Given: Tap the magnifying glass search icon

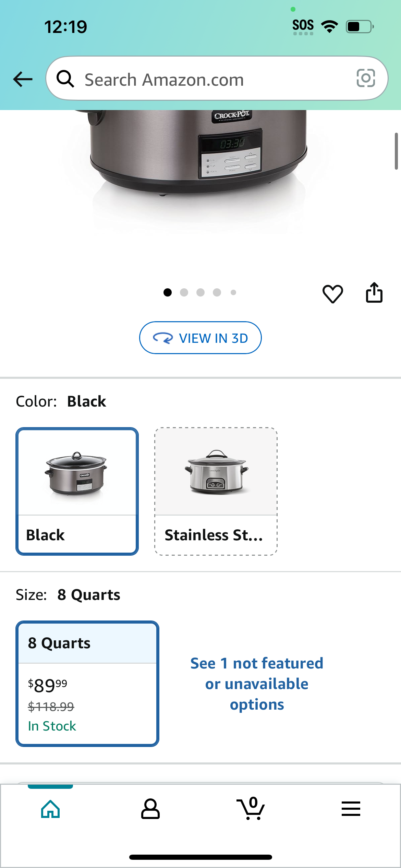Looking at the screenshot, I should pos(65,79).
